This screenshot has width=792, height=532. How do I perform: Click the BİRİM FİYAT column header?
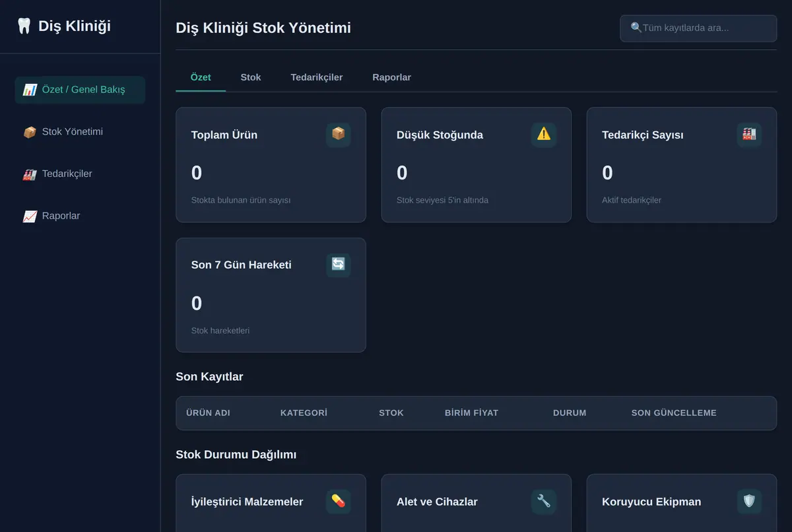(x=471, y=413)
